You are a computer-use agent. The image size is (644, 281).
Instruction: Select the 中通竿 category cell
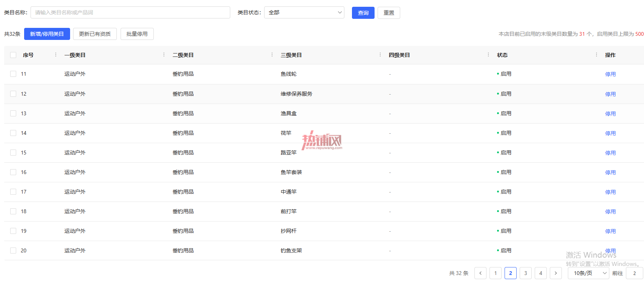coord(289,192)
